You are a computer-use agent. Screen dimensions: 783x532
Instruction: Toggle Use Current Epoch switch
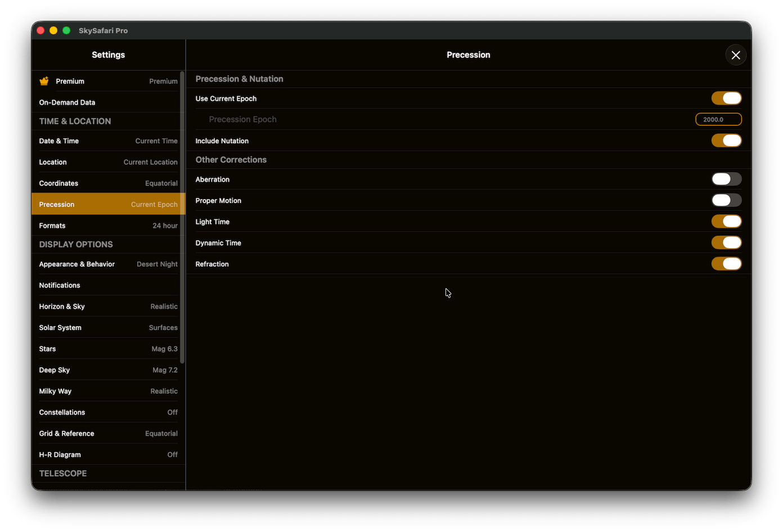pyautogui.click(x=726, y=98)
